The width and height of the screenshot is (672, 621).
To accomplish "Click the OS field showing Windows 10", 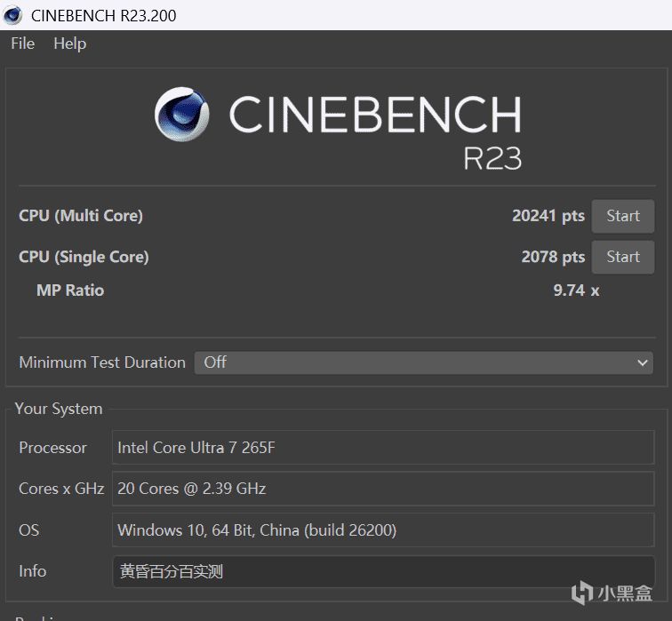I will pos(383,530).
